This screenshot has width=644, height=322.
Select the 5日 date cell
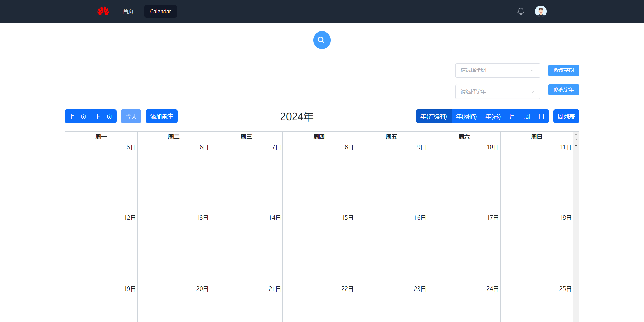[x=101, y=177]
